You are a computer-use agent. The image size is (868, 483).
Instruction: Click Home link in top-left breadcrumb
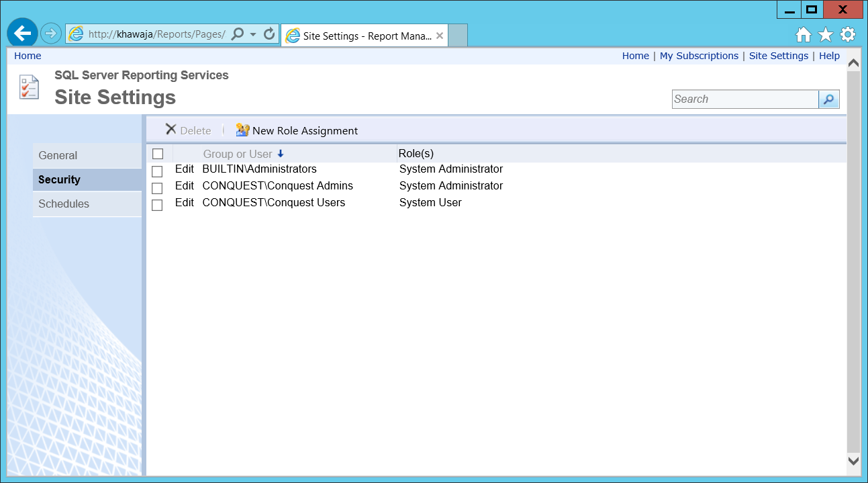click(x=28, y=56)
